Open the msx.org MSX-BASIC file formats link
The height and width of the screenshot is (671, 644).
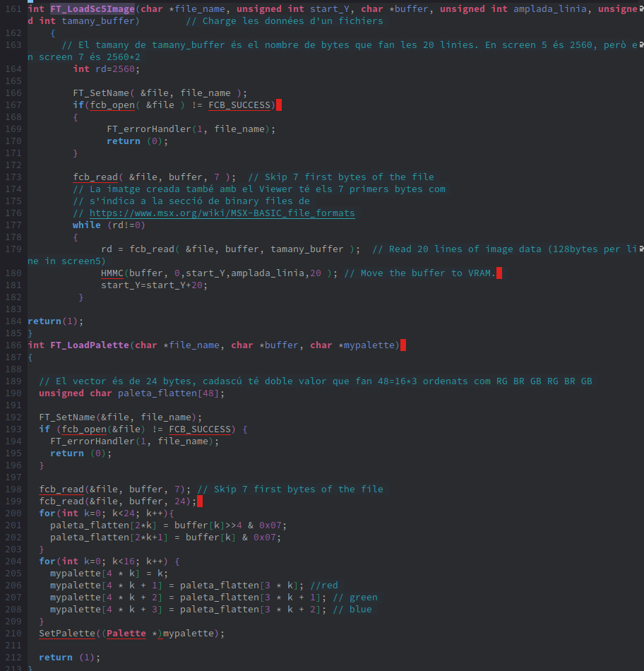pyautogui.click(x=222, y=213)
